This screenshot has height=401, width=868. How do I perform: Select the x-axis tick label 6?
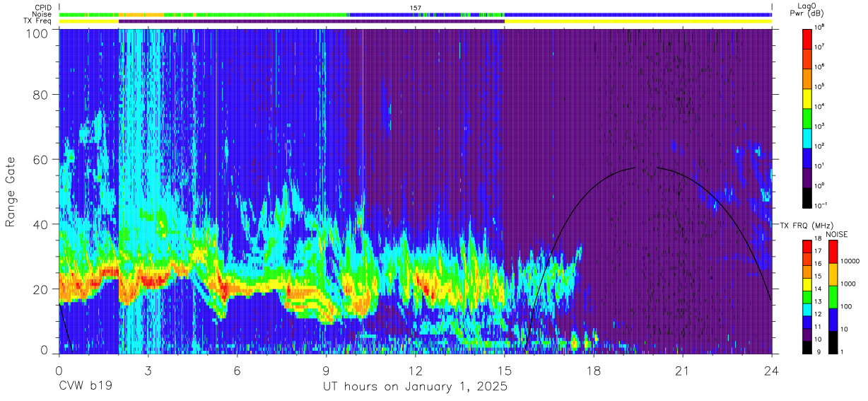[x=237, y=371]
